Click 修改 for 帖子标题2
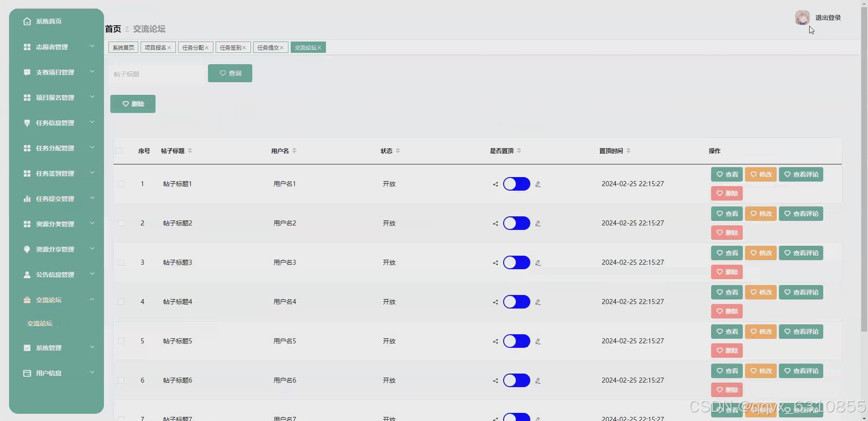868x421 pixels. (761, 214)
